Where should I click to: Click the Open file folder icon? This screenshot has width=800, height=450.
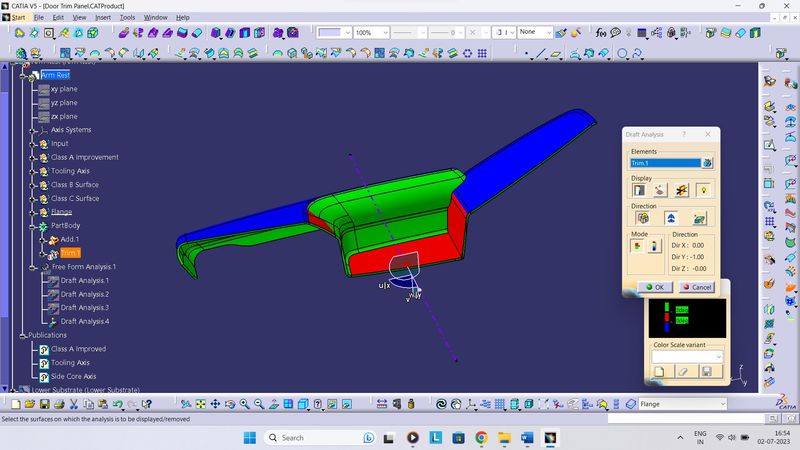pyautogui.click(x=30, y=404)
